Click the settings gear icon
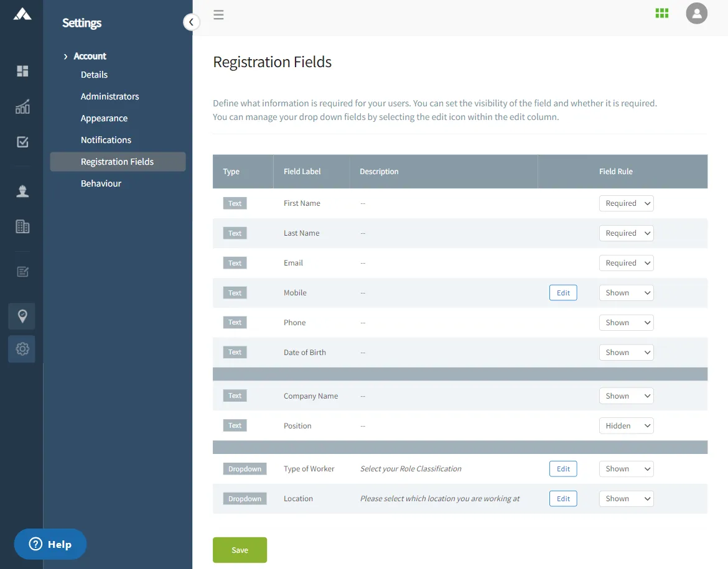The image size is (728, 569). tap(22, 349)
